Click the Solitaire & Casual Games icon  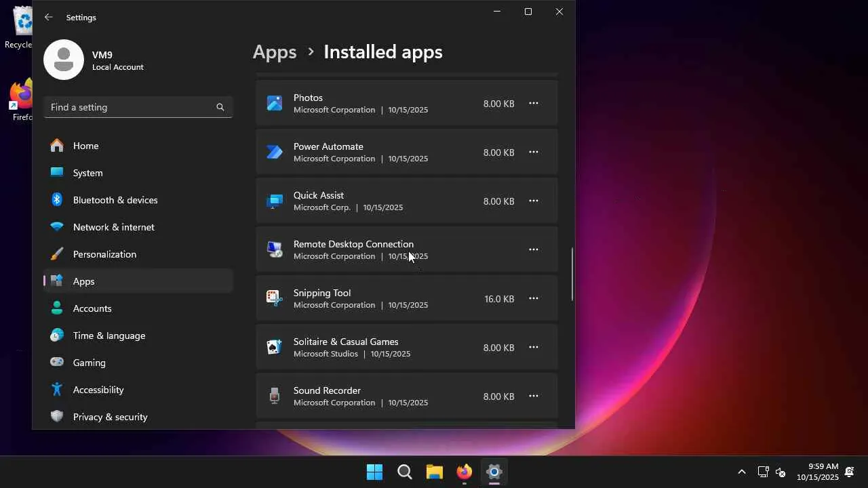point(275,348)
